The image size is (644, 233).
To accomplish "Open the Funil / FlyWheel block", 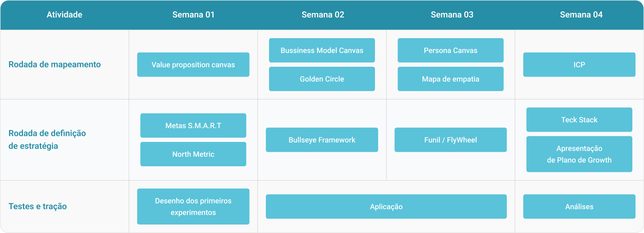I will click(x=451, y=140).
